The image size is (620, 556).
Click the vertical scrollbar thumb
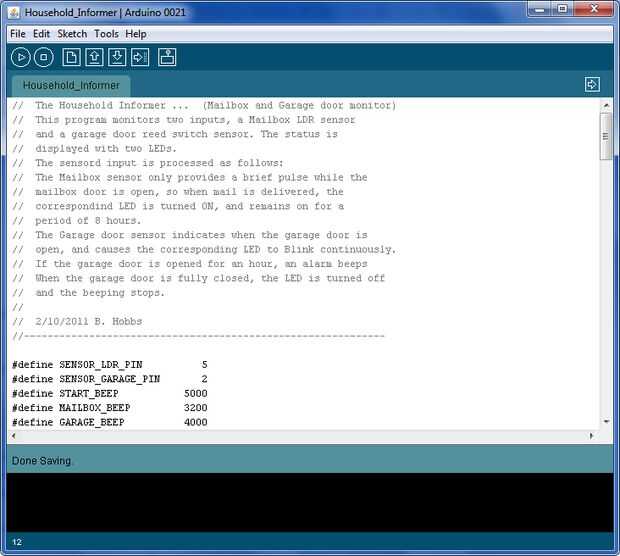(606, 136)
